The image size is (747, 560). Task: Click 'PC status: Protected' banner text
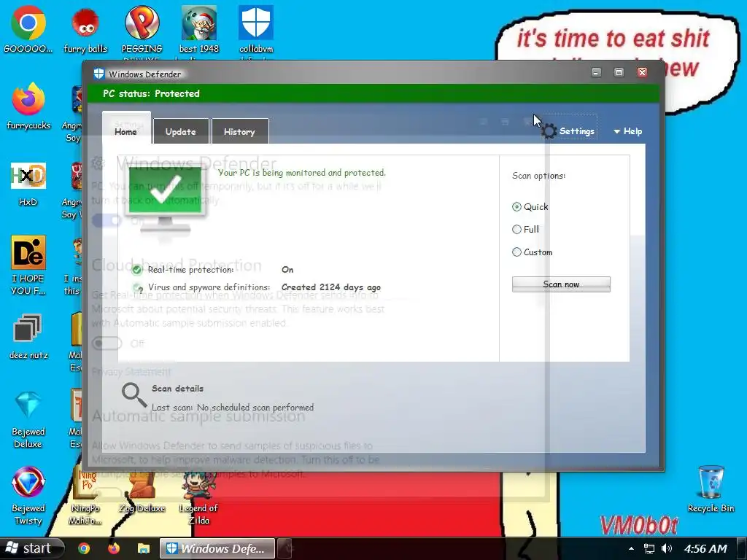pos(151,93)
